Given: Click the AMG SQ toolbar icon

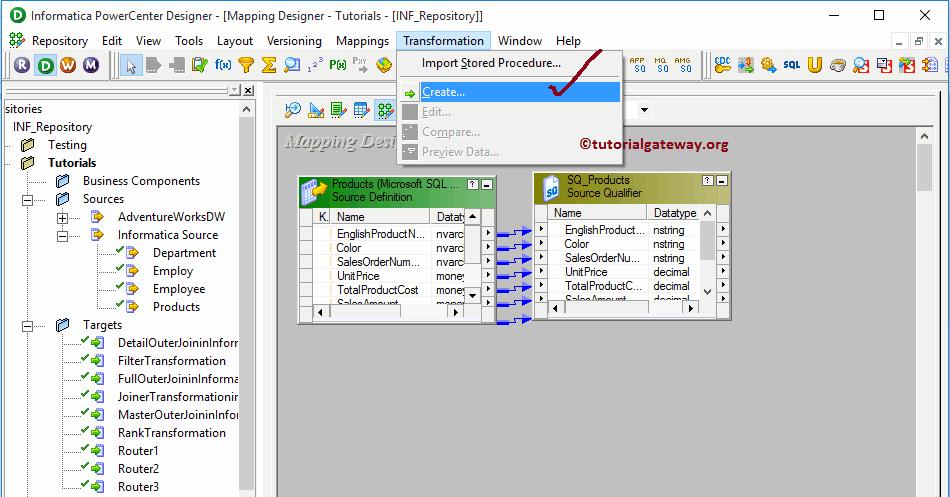Looking at the screenshot, I should 683,65.
